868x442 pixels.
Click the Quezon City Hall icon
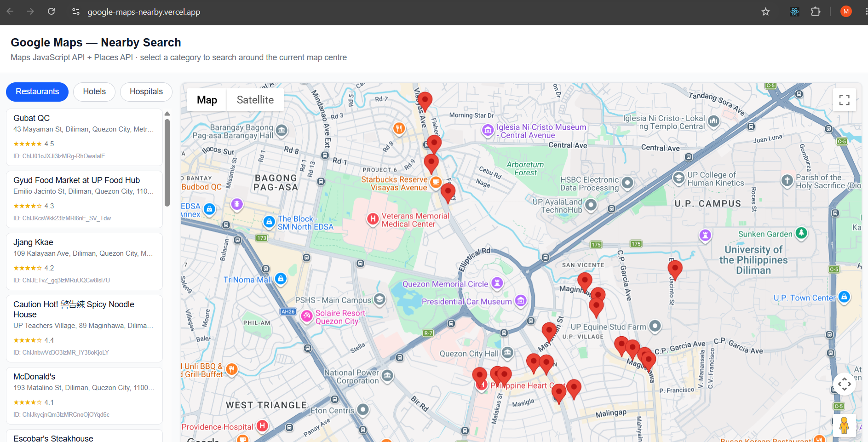tap(507, 353)
